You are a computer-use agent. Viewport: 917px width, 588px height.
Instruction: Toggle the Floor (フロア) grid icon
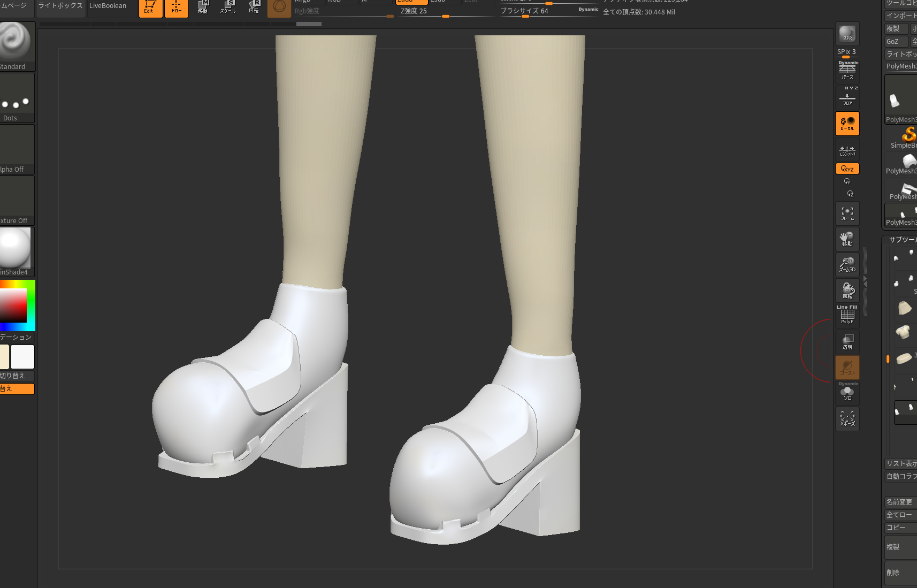click(x=847, y=98)
